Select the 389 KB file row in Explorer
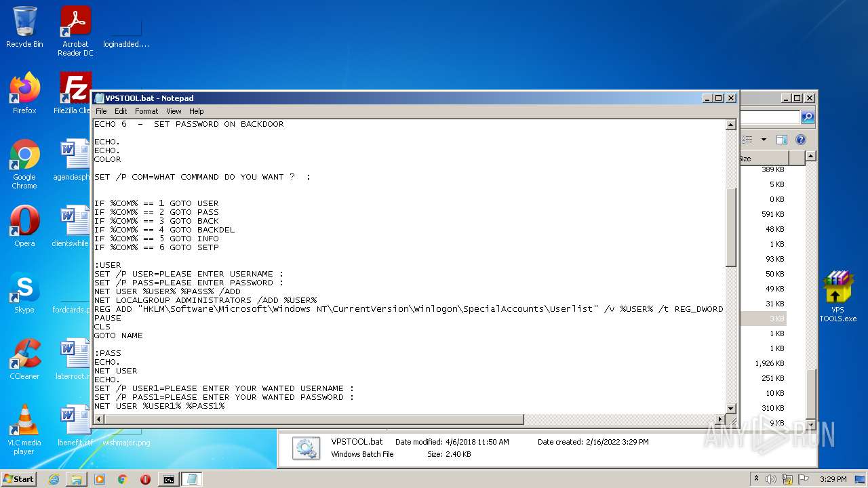The height and width of the screenshot is (488, 868). pos(762,169)
